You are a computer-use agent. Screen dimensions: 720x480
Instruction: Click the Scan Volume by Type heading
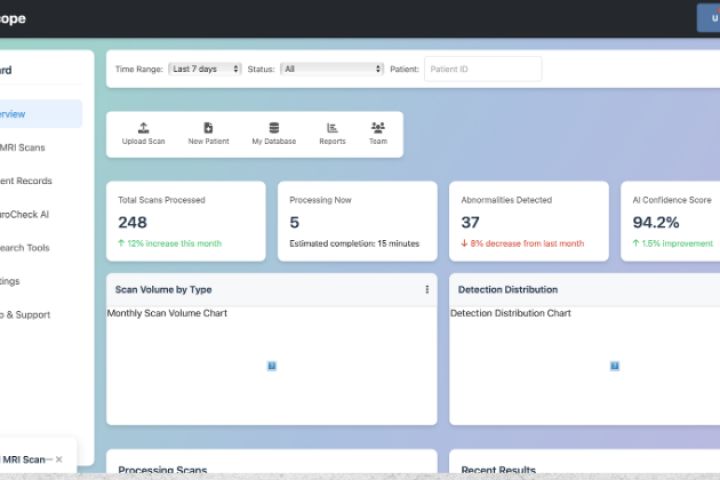coord(163,289)
